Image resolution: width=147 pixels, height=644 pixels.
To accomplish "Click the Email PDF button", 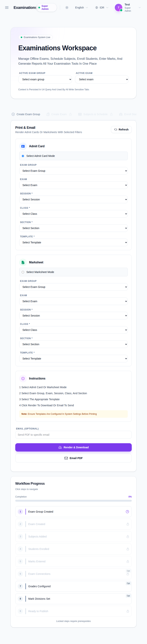I will coord(73,458).
